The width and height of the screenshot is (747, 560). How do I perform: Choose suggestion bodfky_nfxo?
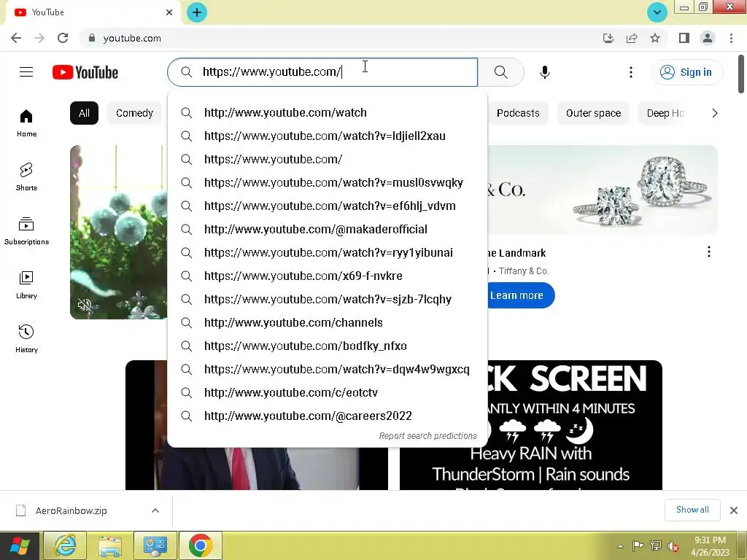coord(328,346)
